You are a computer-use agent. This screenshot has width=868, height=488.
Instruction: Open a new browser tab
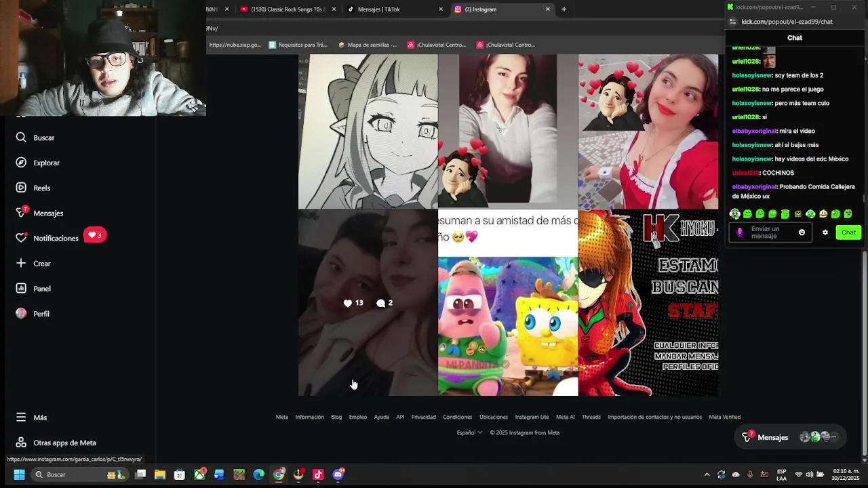564,9
